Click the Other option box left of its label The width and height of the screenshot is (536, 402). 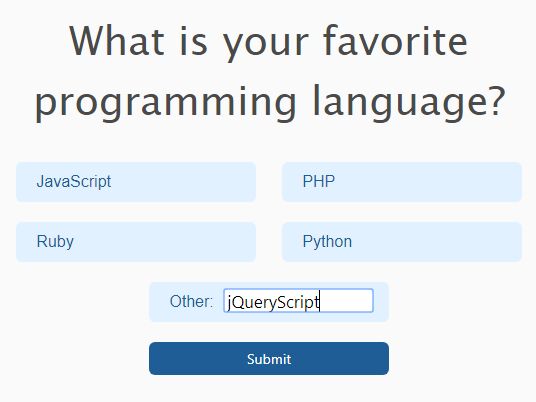[159, 302]
